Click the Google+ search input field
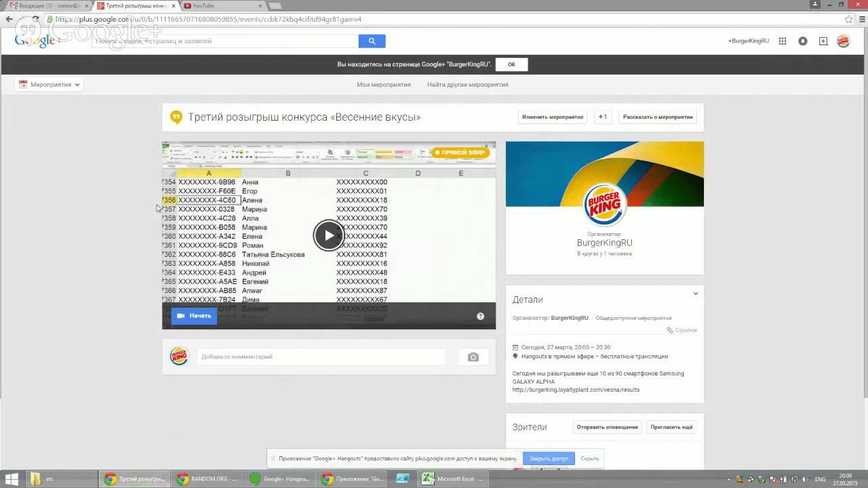This screenshot has width=868, height=488. coord(226,41)
